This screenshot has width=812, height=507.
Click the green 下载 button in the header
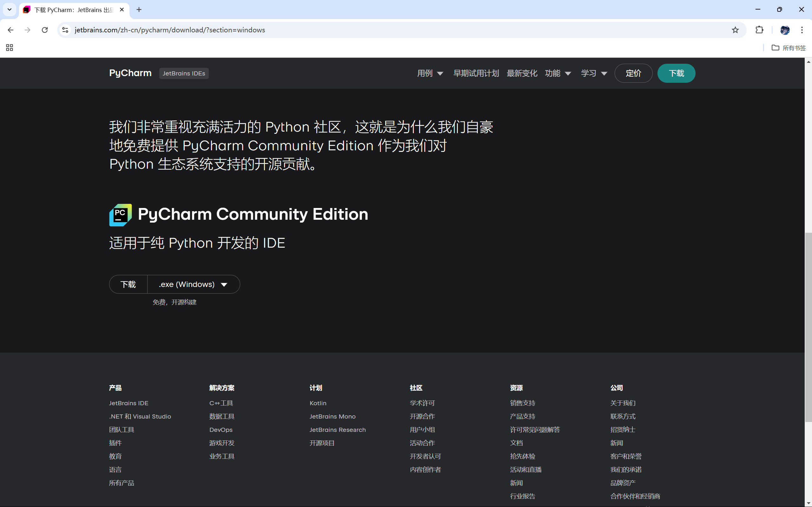point(676,73)
